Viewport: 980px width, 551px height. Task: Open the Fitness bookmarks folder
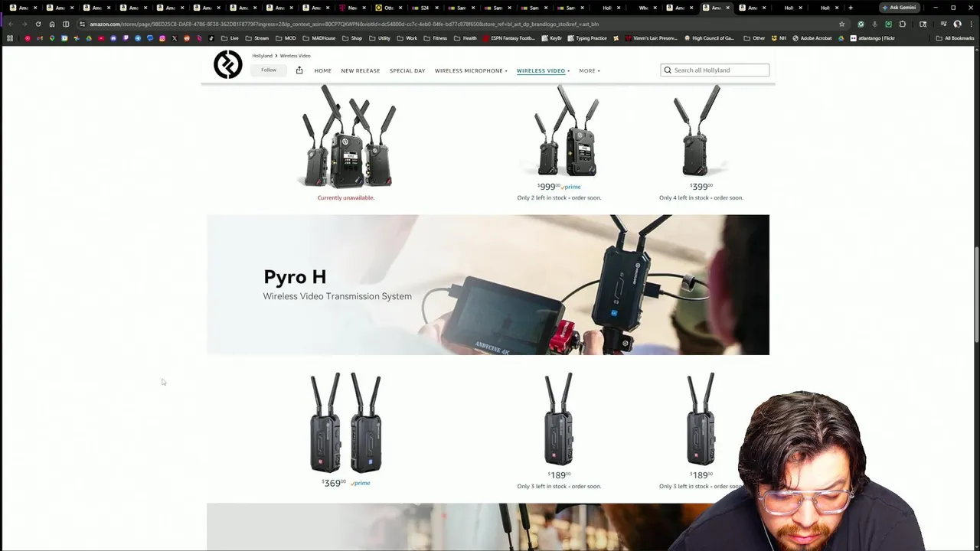pyautogui.click(x=436, y=38)
